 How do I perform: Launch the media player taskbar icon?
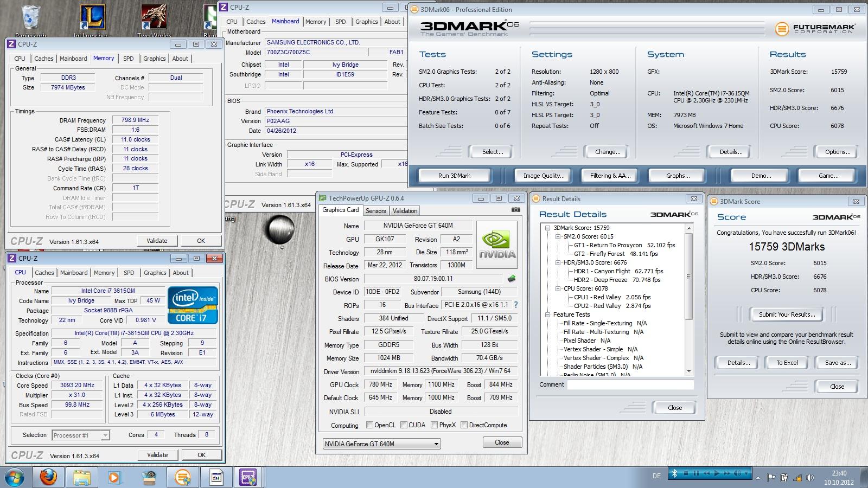click(114, 478)
